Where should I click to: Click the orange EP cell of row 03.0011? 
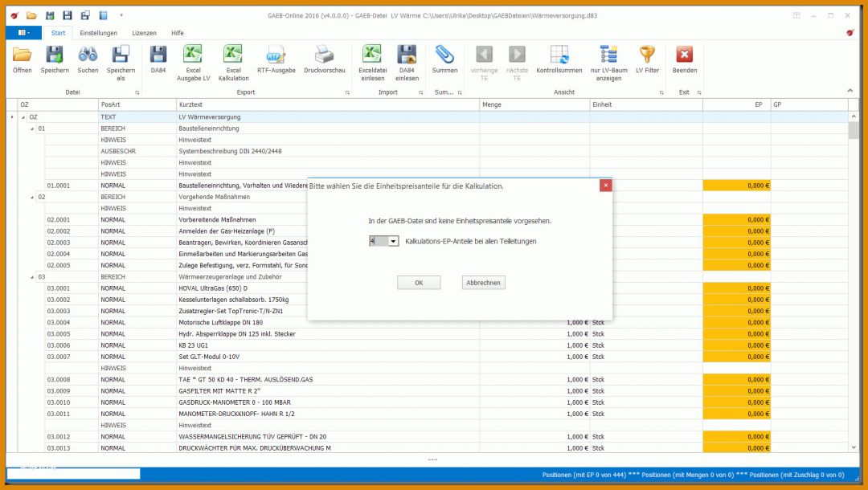(737, 414)
